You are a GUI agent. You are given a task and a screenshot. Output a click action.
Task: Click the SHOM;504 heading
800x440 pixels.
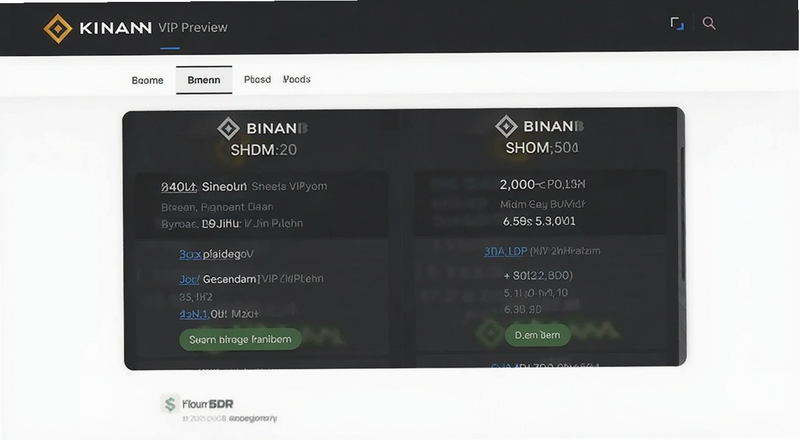click(x=542, y=148)
